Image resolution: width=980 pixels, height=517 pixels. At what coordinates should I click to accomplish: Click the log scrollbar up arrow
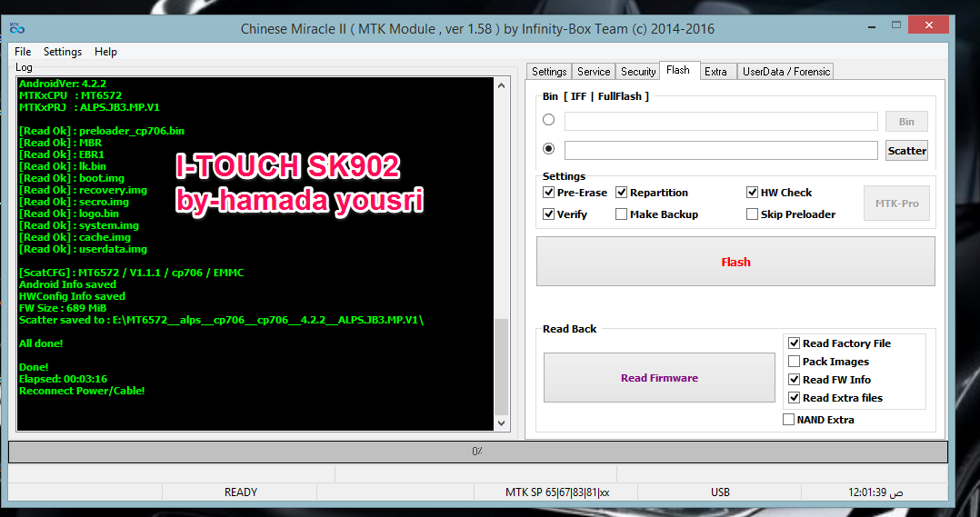[x=501, y=85]
